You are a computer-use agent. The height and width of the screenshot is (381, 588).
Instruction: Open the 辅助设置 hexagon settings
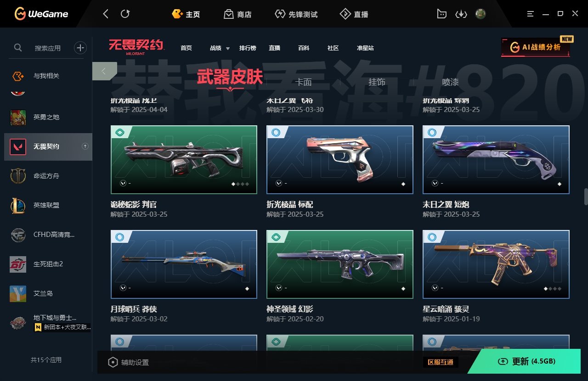coord(129,362)
